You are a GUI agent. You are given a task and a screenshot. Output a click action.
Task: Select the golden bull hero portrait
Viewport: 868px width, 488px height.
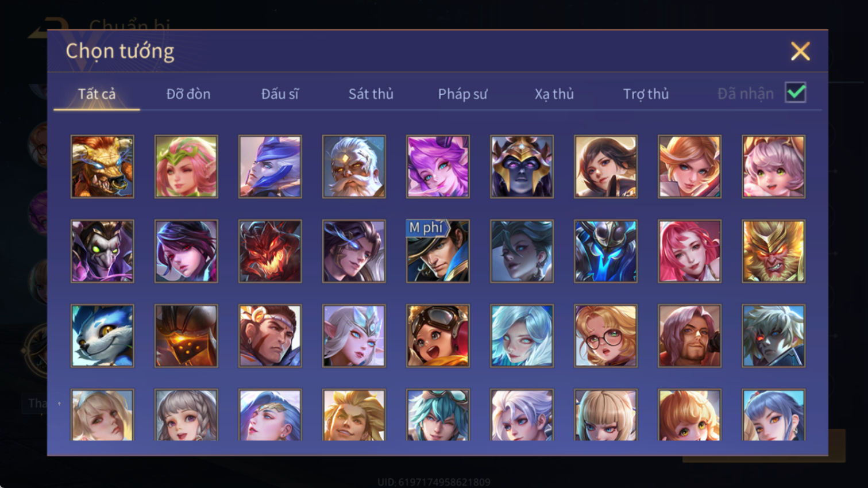(x=102, y=167)
